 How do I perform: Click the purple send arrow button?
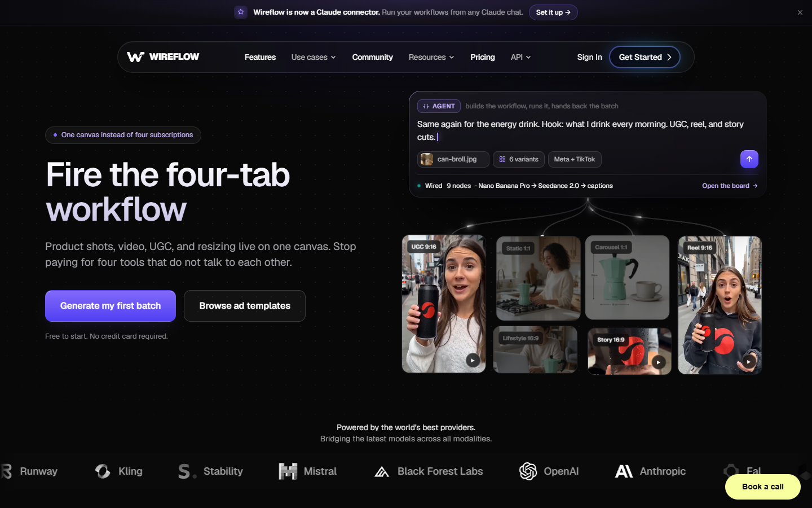coord(749,159)
